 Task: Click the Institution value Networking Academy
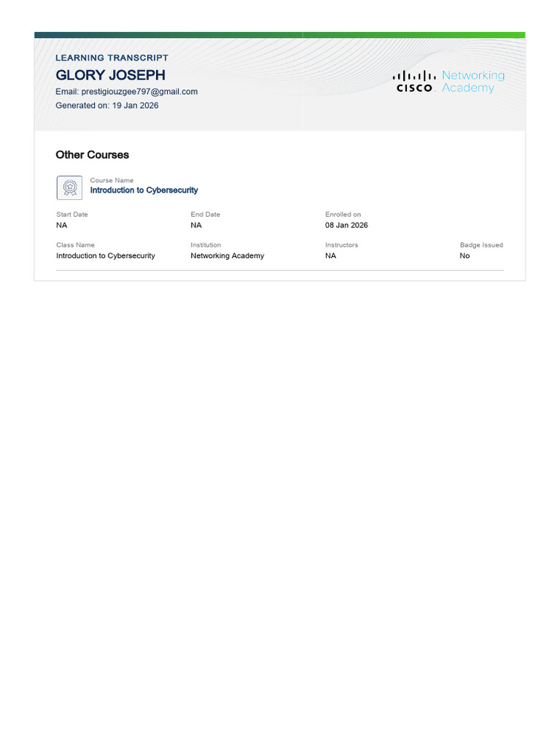[x=227, y=256]
